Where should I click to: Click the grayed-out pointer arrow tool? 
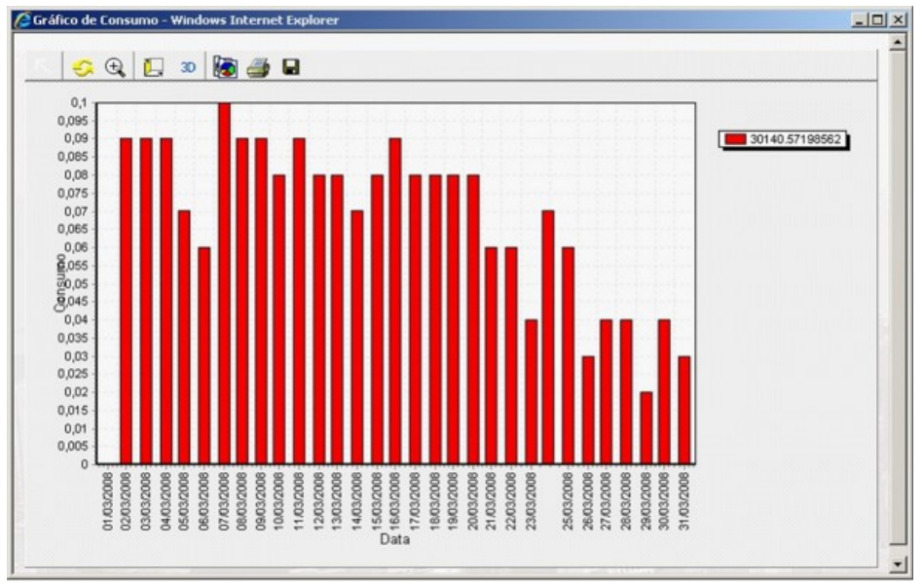(x=42, y=68)
